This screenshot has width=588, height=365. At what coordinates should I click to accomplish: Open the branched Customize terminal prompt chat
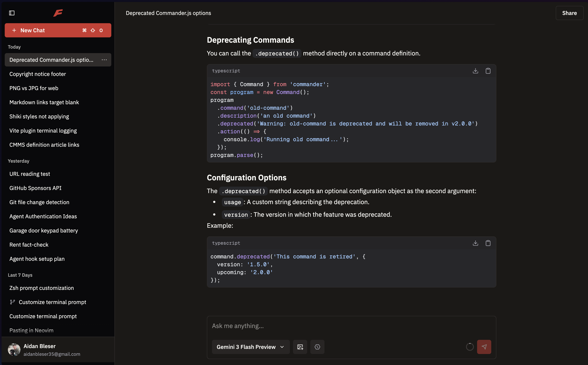pos(52,302)
